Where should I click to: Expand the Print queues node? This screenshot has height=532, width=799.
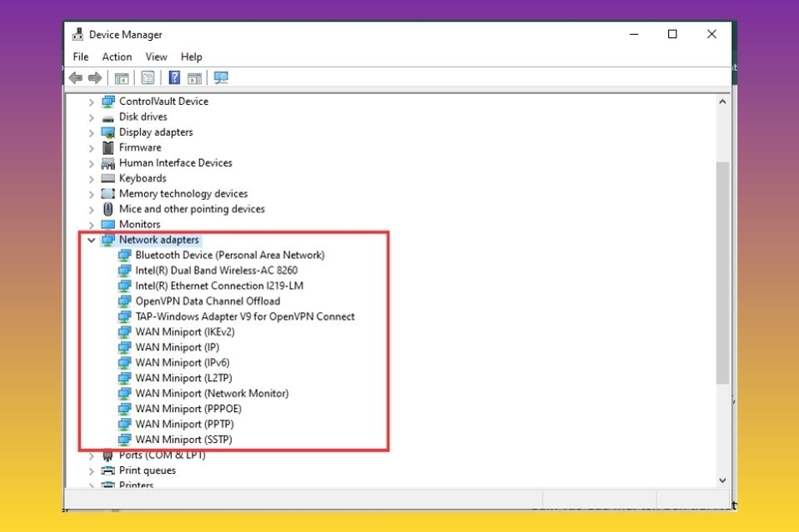pyautogui.click(x=91, y=471)
